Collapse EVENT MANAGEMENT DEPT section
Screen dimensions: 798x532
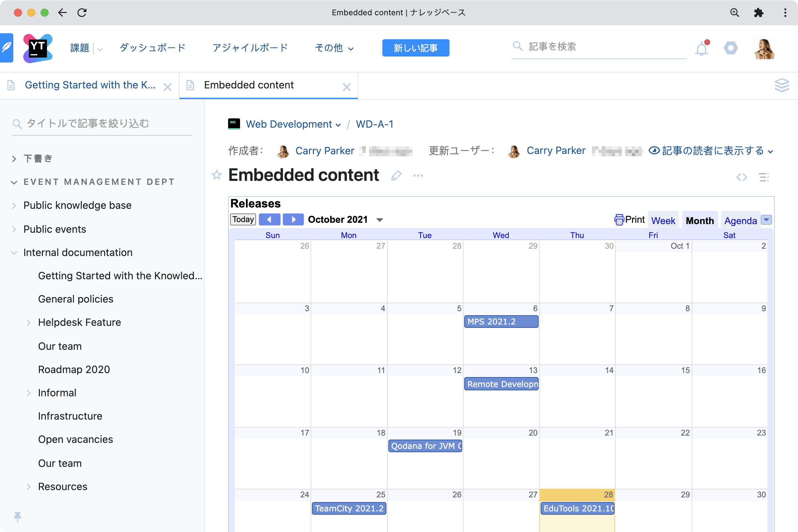(14, 183)
